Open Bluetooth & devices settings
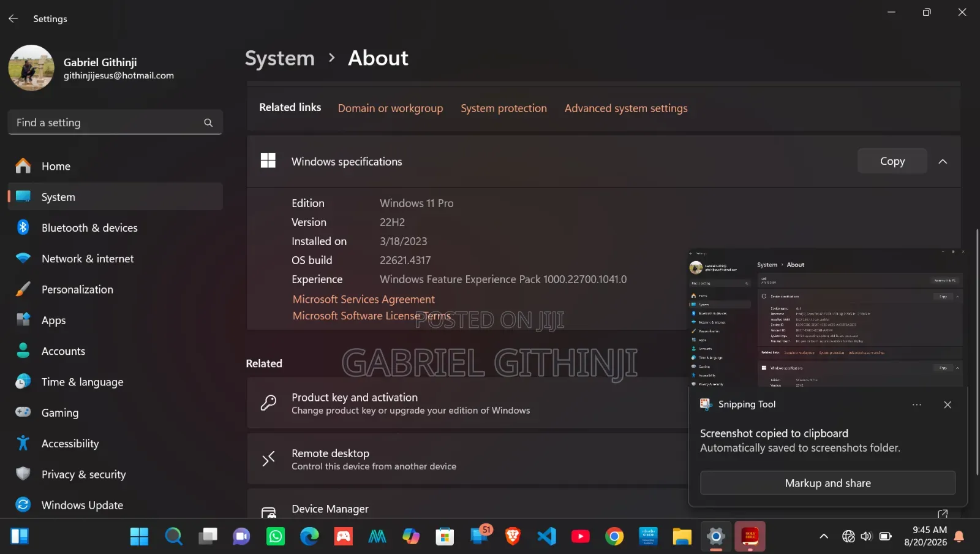Screen dimensions: 980x554 [x=115, y=227]
